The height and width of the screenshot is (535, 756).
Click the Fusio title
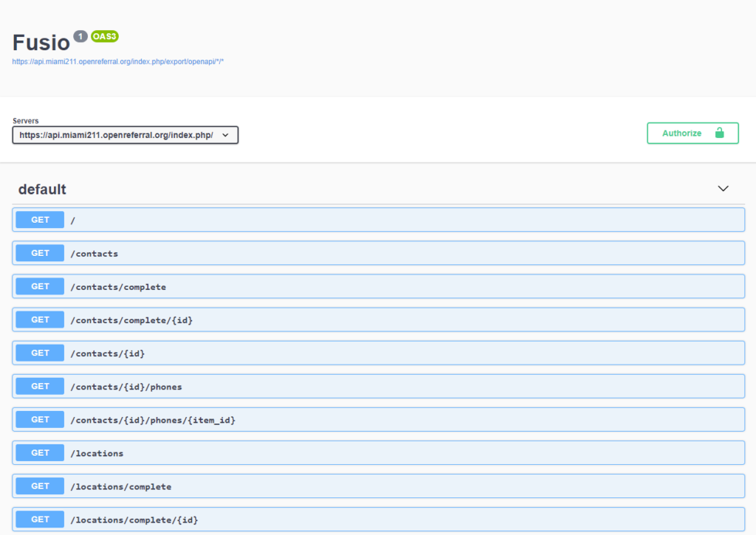(x=41, y=42)
